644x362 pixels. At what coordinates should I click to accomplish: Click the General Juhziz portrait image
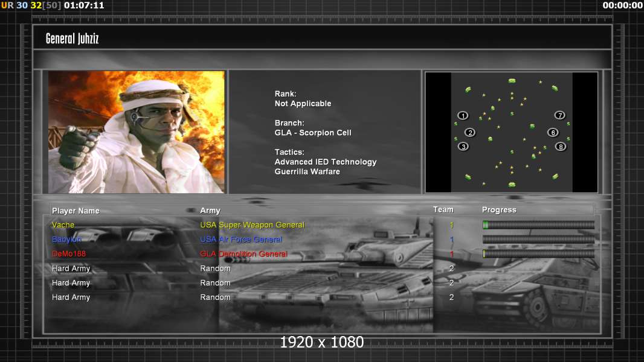coord(137,132)
